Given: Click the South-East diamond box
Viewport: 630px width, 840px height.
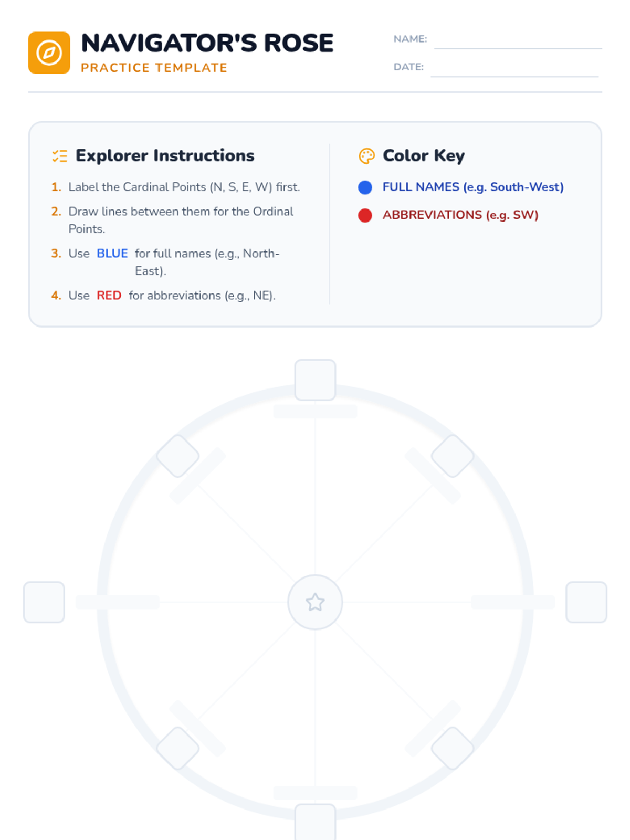Looking at the screenshot, I should click(x=452, y=748).
